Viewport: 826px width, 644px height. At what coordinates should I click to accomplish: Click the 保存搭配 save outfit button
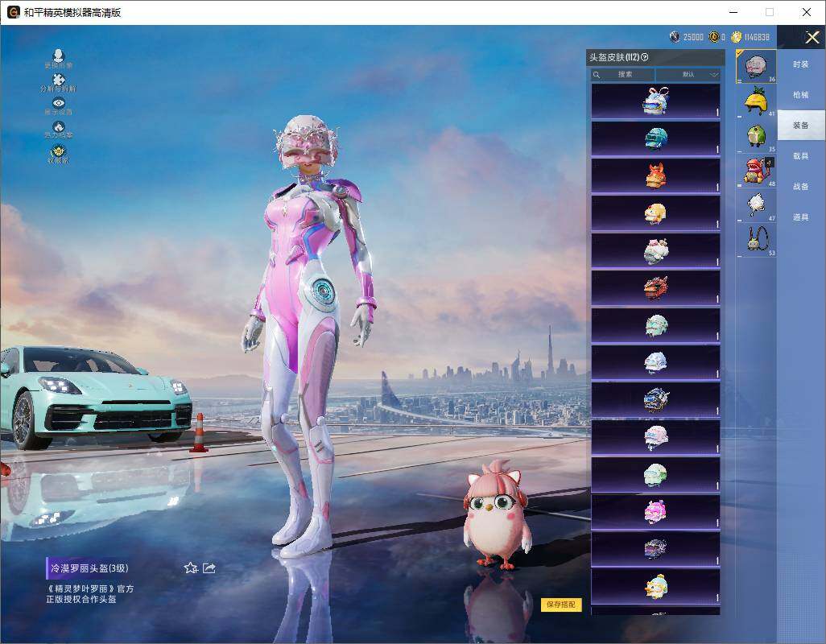[x=561, y=604]
